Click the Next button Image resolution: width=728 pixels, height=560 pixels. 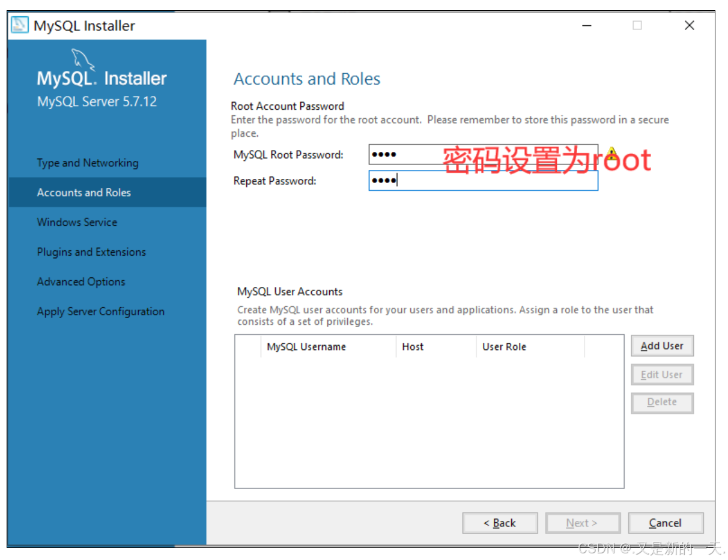pyautogui.click(x=582, y=523)
